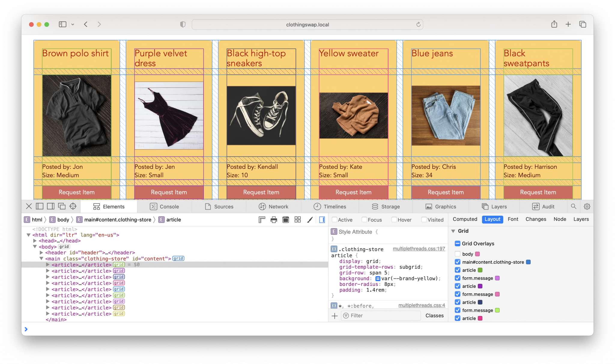Expand the header id="header" element
Viewport: 615px width, 364px height.
pos(42,253)
